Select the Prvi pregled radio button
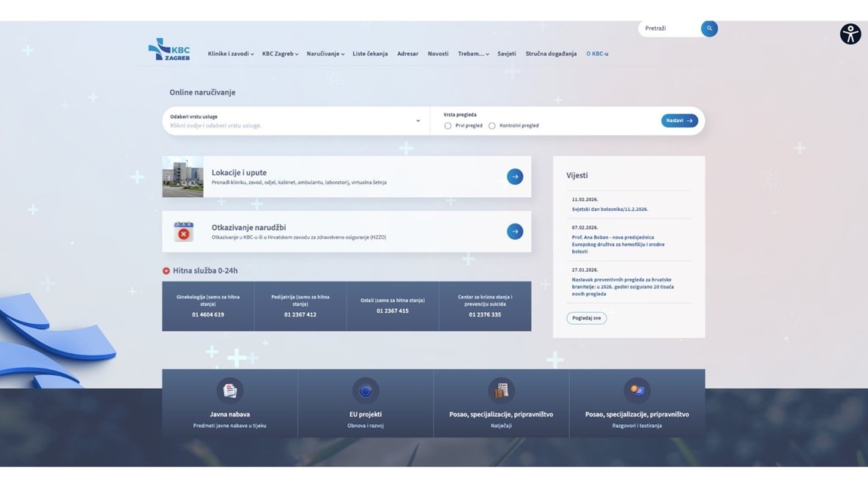Image resolution: width=868 pixels, height=488 pixels. point(448,126)
